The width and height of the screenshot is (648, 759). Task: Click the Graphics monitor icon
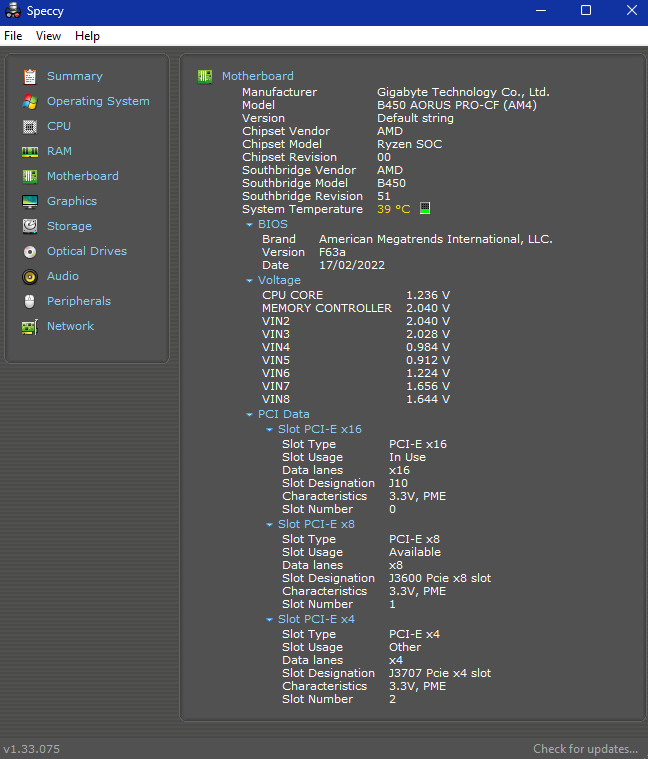[x=30, y=202]
